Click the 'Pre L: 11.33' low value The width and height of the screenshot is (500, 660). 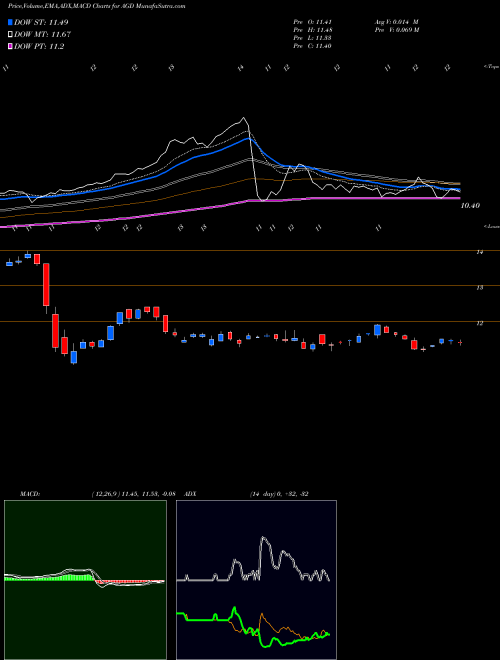tap(312, 38)
